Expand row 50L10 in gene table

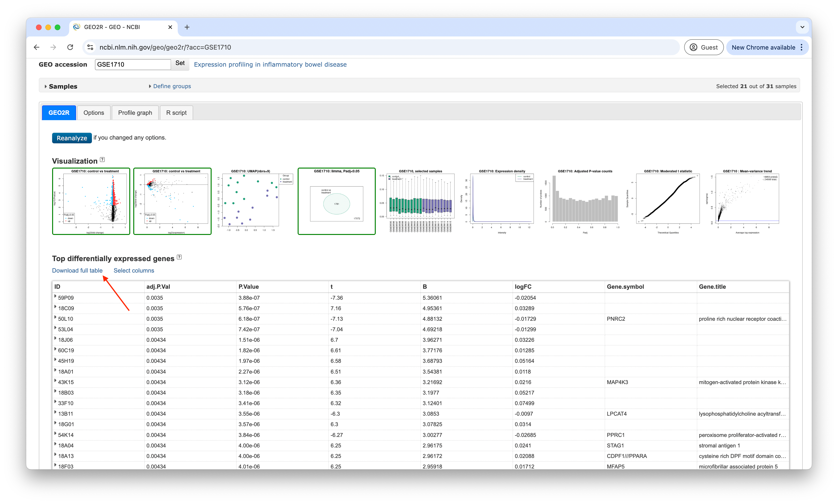point(55,317)
